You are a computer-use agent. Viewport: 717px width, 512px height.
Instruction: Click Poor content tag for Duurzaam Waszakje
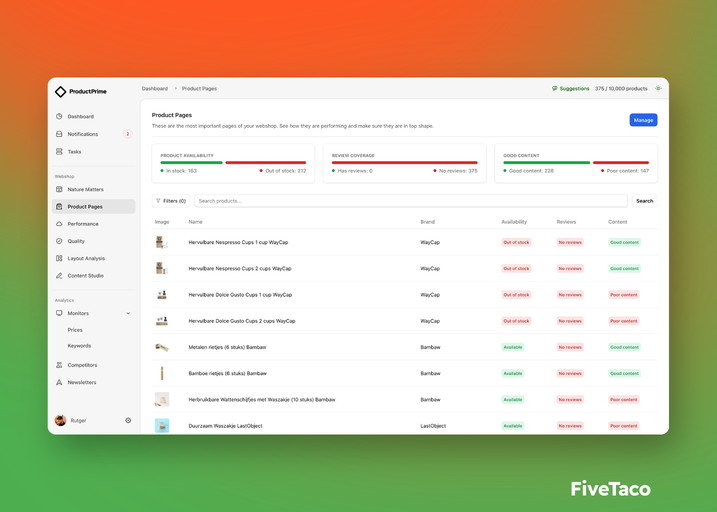[x=624, y=426]
